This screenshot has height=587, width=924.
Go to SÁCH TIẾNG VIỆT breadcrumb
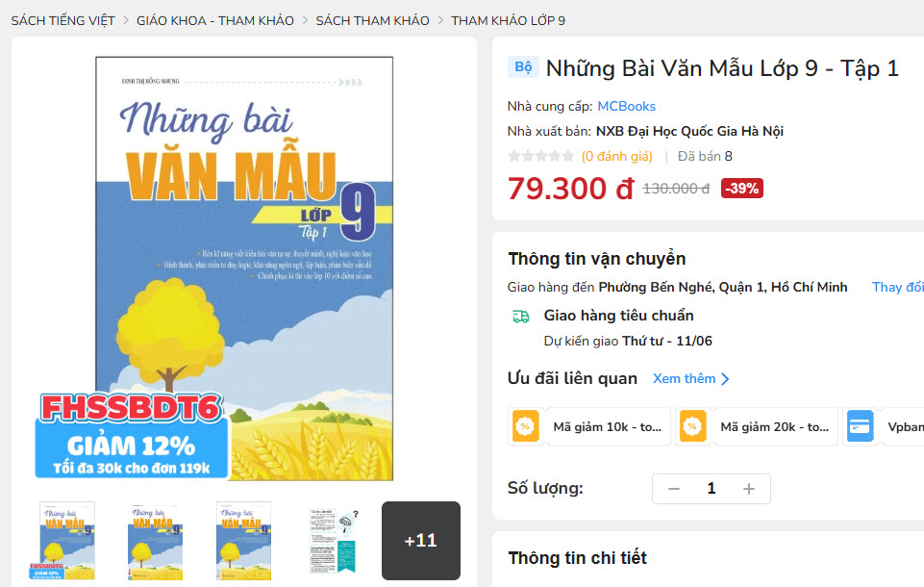tap(63, 20)
